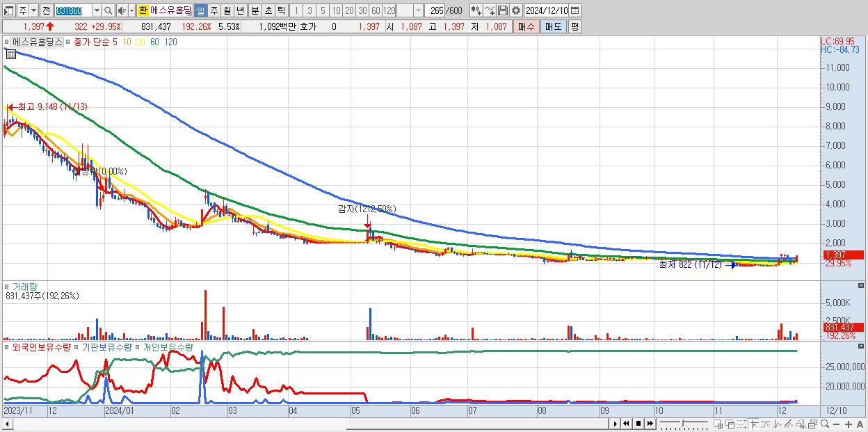This screenshot has height=432, width=868.
Task: Choose the 10 interval button
Action: pos(336,10)
